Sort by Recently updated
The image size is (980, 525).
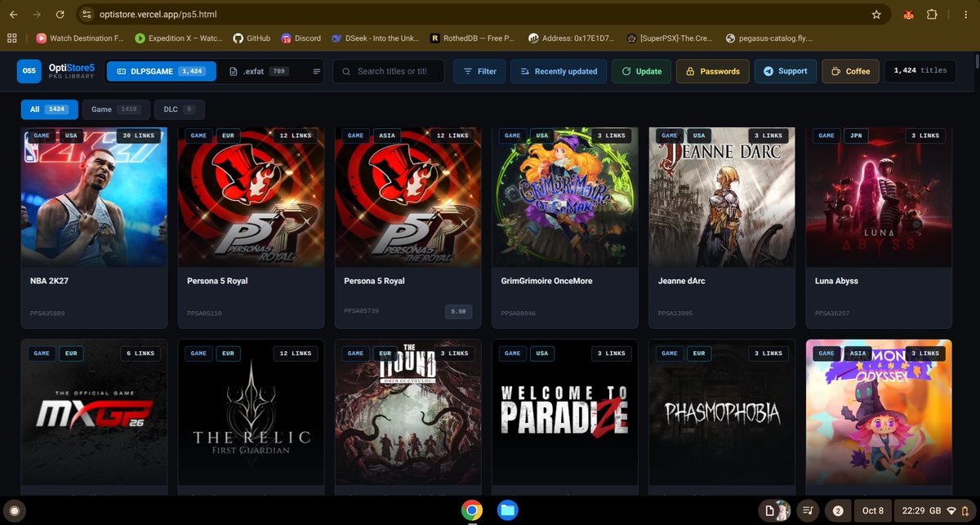558,71
